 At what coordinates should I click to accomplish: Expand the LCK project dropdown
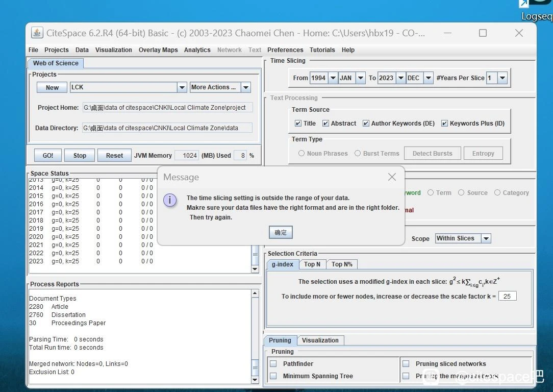(x=182, y=87)
